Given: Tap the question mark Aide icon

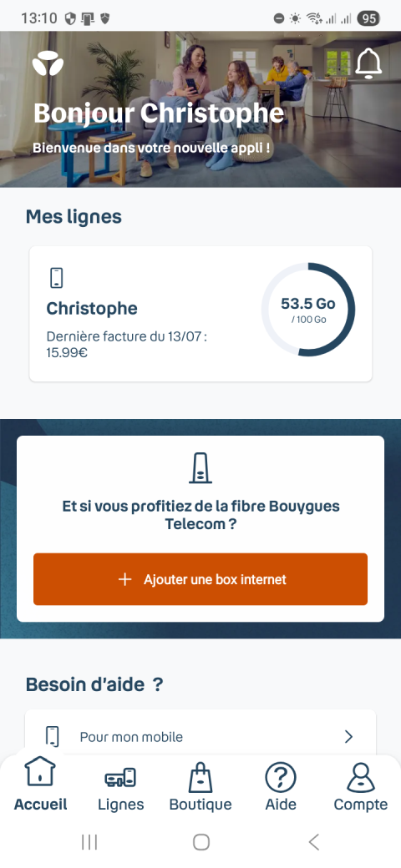Looking at the screenshot, I should click(281, 777).
